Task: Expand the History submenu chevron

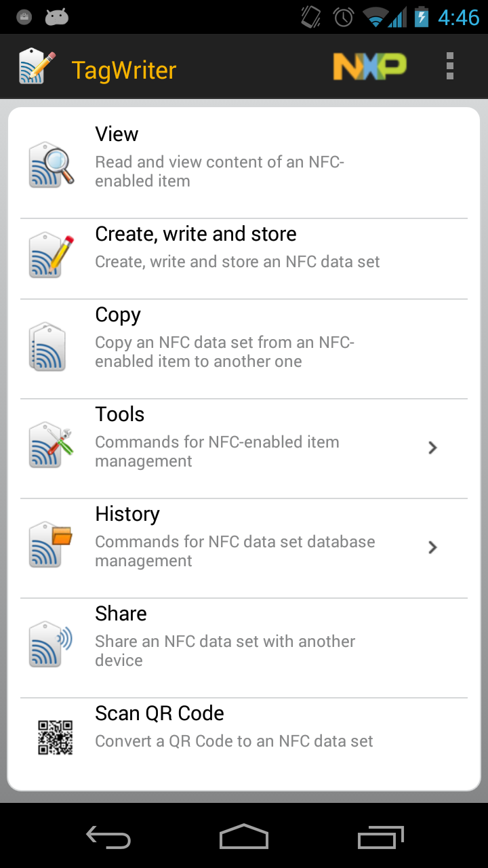Action: pyautogui.click(x=433, y=547)
